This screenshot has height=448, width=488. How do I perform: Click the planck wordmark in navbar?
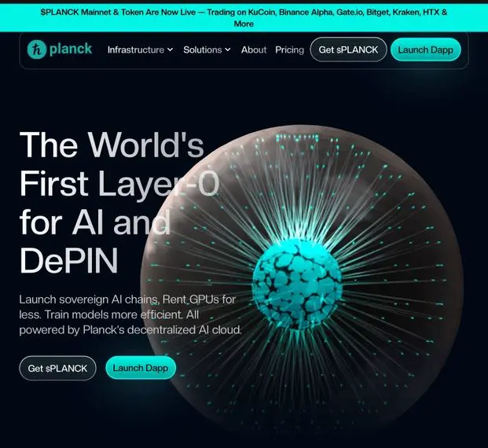[71, 49]
